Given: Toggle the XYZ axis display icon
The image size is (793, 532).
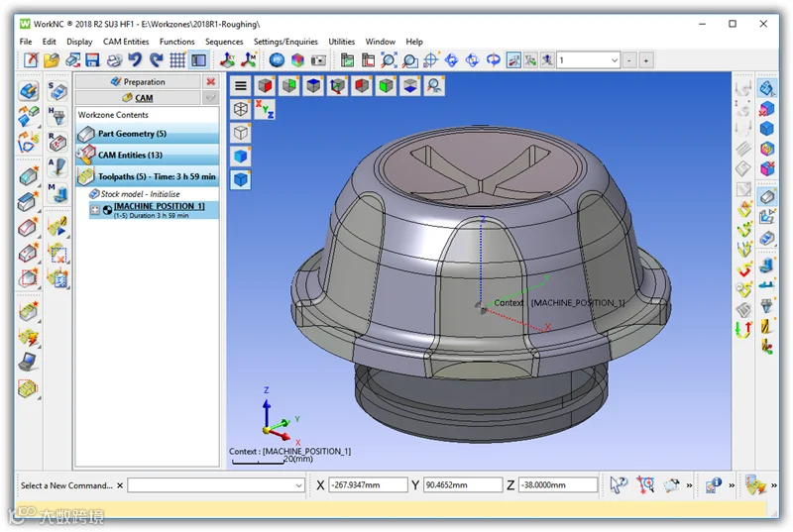Looking at the screenshot, I should [x=265, y=109].
